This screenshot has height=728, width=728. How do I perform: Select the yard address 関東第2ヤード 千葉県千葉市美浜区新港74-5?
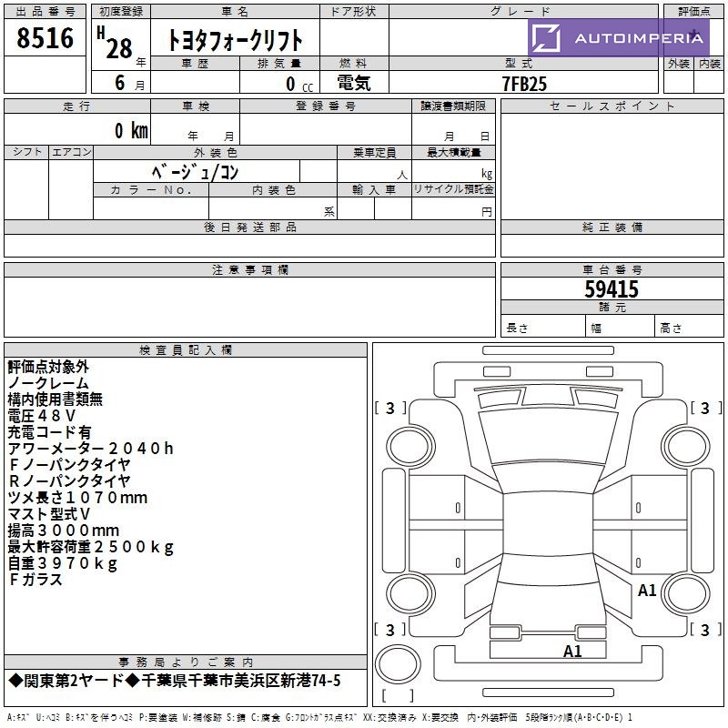[x=175, y=681]
